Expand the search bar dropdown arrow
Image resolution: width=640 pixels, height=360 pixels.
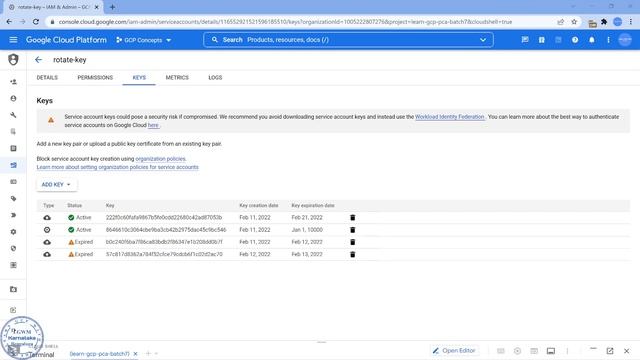tap(483, 40)
